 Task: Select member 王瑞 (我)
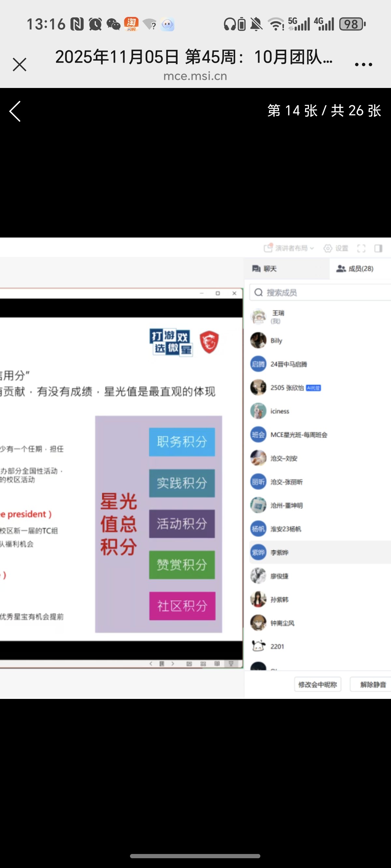320,316
